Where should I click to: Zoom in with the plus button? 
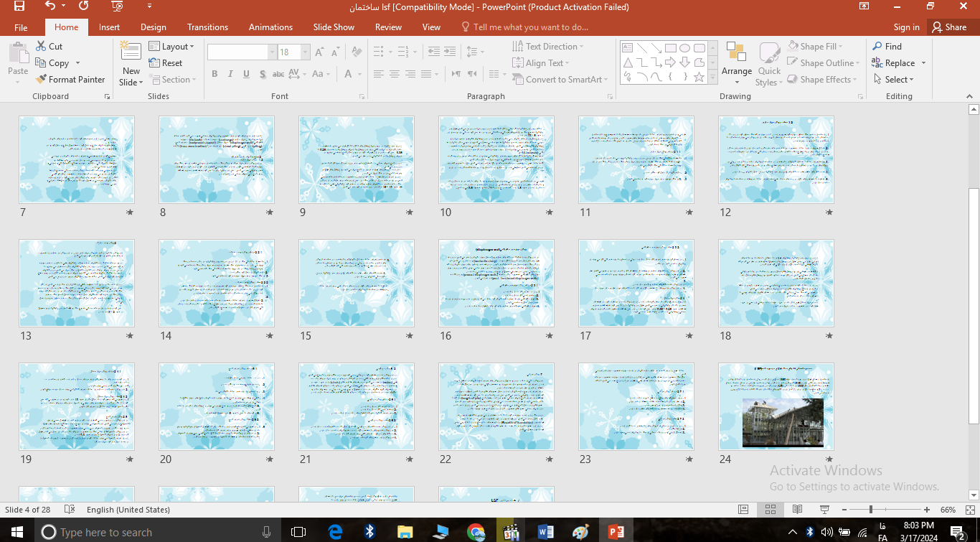[x=927, y=510]
